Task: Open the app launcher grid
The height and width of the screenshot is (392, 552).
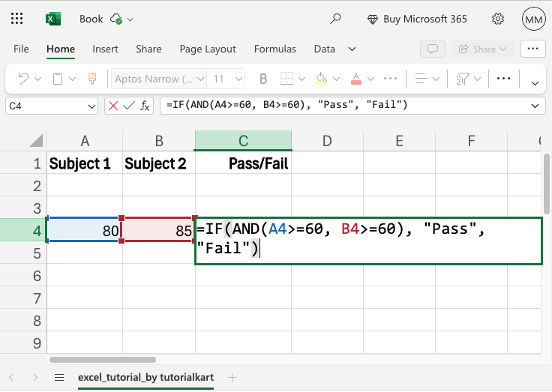Action: (16, 19)
